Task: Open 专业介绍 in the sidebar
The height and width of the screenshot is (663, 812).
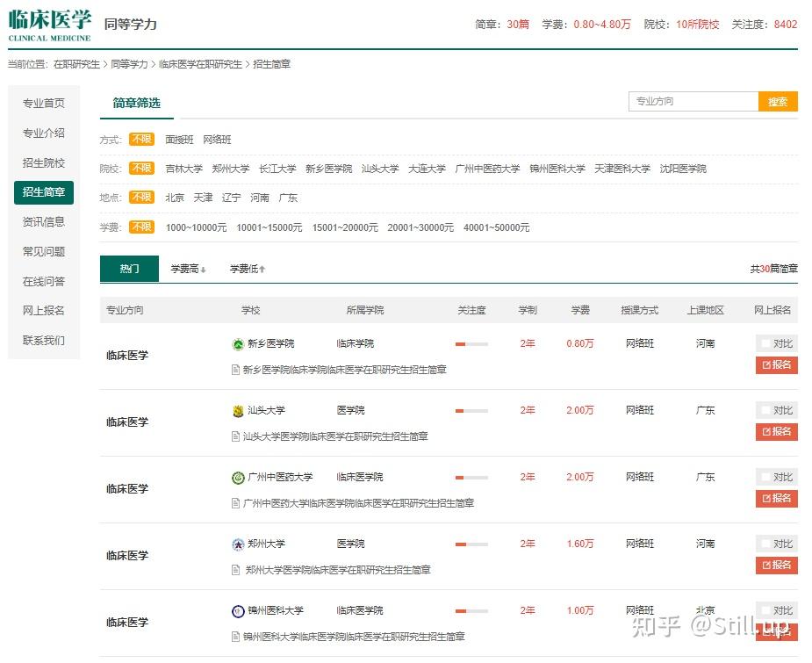Action: [x=44, y=133]
